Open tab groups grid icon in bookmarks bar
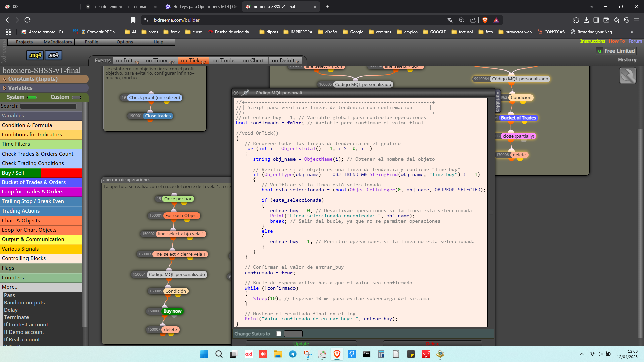This screenshot has width=644, height=362. click(x=9, y=32)
